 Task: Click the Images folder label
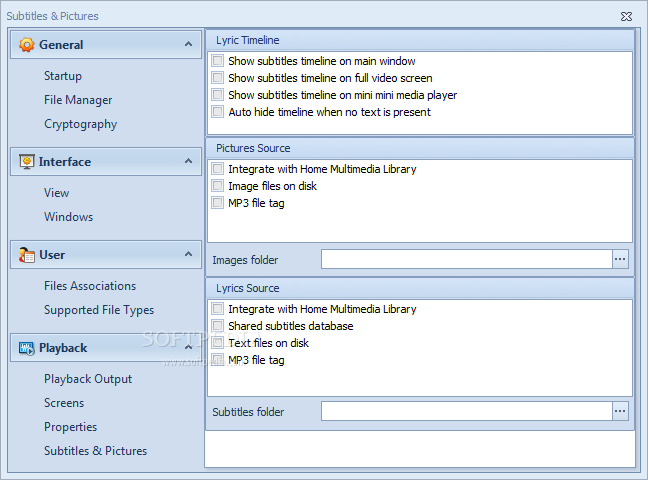coord(245,260)
